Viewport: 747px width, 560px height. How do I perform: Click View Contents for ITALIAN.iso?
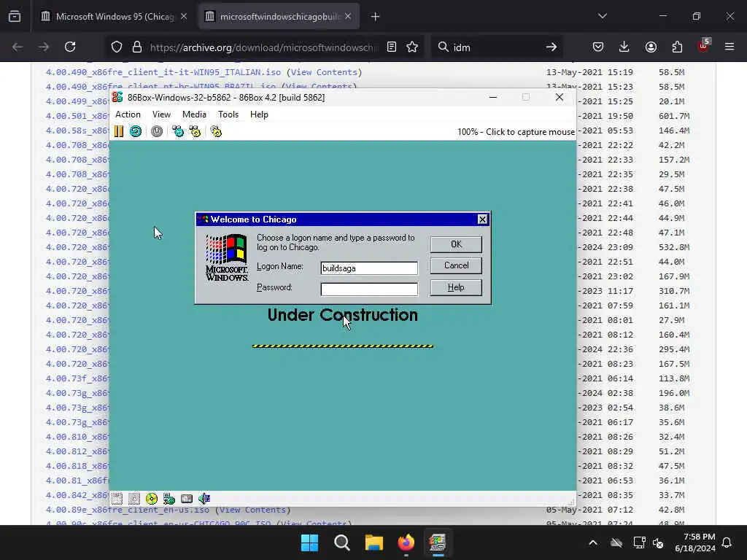coord(324,72)
